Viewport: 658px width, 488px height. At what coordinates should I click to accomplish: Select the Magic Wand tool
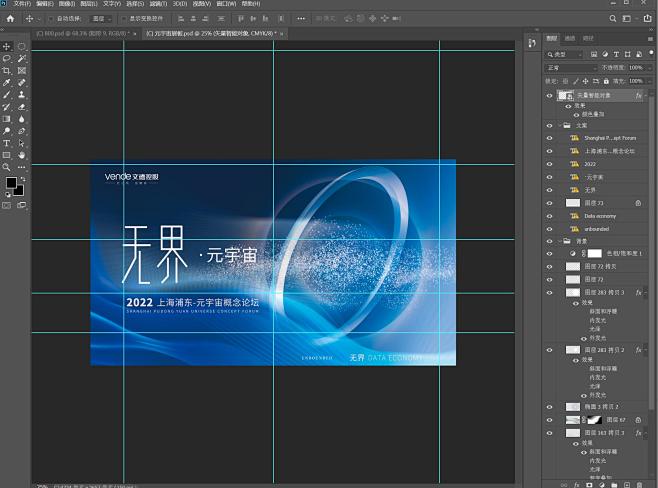click(21, 59)
